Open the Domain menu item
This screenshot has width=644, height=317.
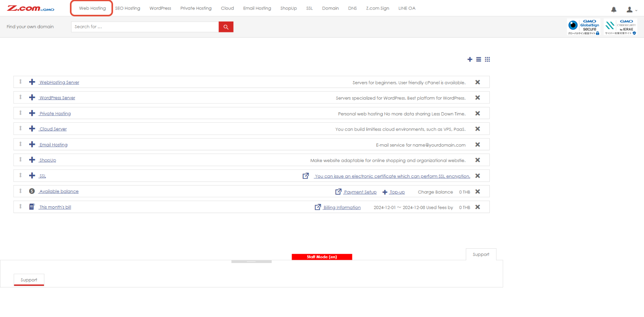pyautogui.click(x=330, y=8)
